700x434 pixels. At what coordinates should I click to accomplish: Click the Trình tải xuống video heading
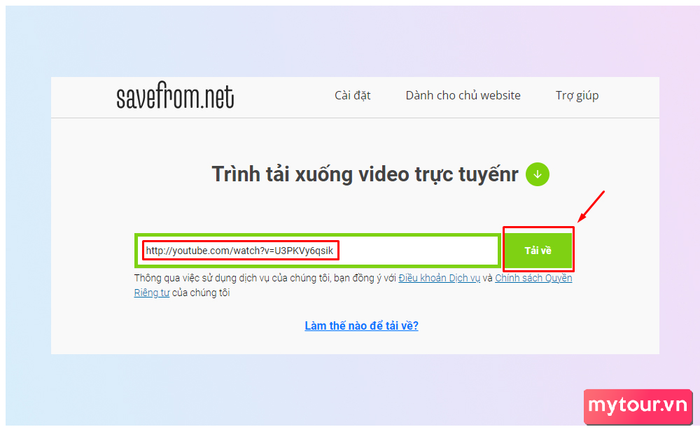tap(365, 175)
